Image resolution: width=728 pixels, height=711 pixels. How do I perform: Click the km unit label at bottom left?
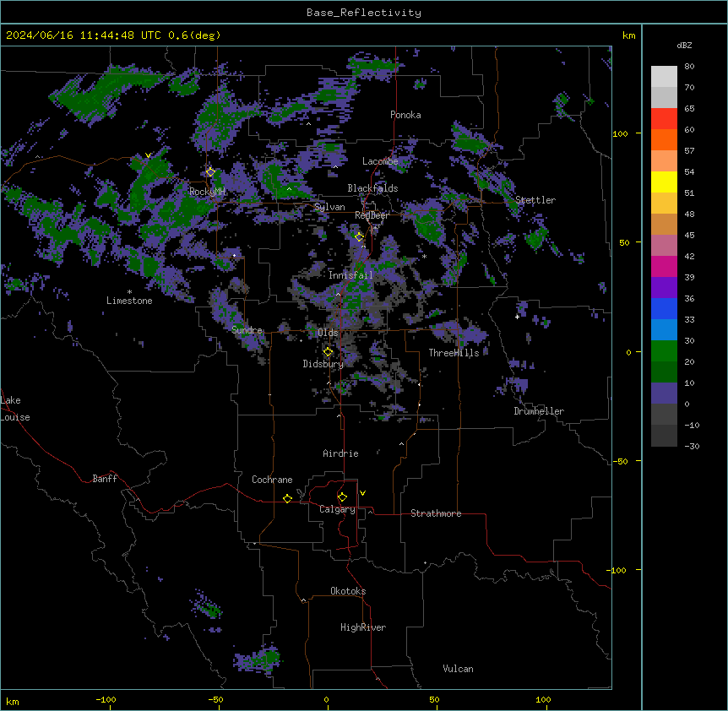click(13, 702)
